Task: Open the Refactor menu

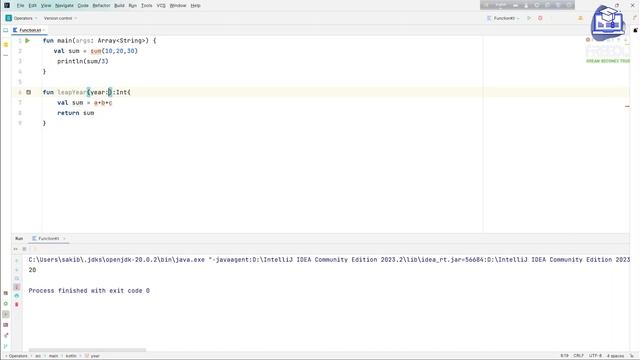Action: point(101,6)
